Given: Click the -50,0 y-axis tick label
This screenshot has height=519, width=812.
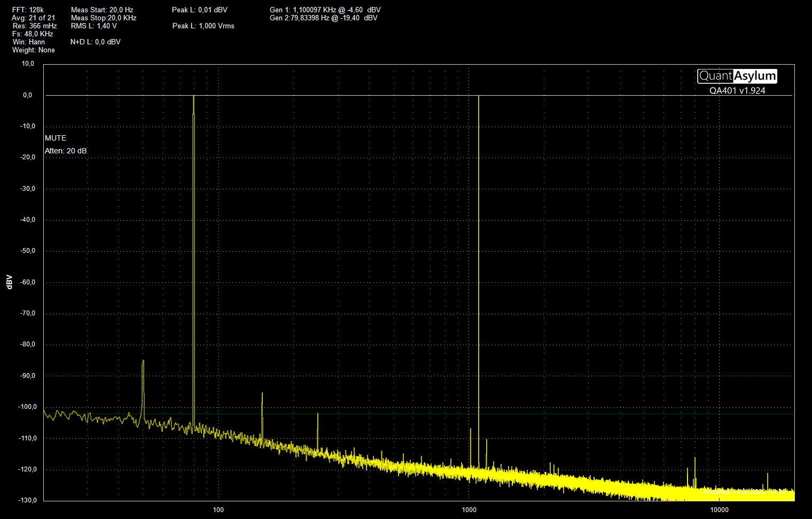Looking at the screenshot, I should (28, 251).
